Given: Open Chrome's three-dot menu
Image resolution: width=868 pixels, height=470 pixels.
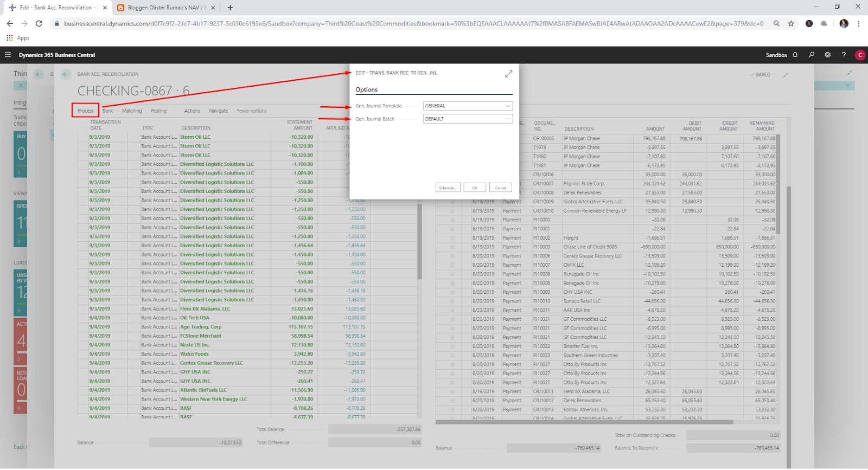Looking at the screenshot, I should pyautogui.click(x=859, y=23).
